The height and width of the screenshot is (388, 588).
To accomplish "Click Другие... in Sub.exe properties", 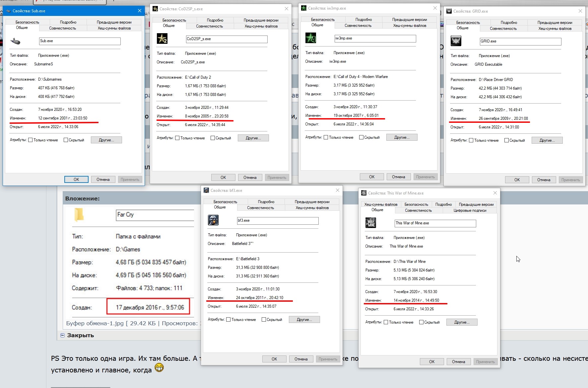I will pos(106,140).
